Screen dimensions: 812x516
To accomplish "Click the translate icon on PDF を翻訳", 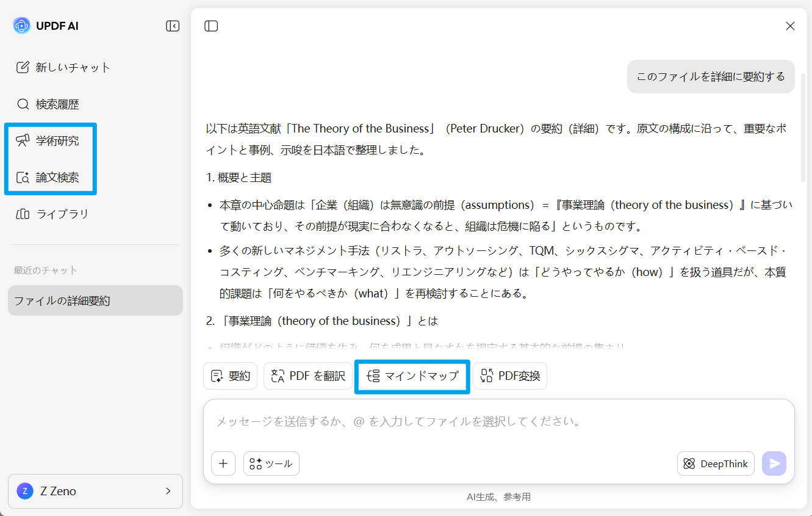I will point(278,376).
